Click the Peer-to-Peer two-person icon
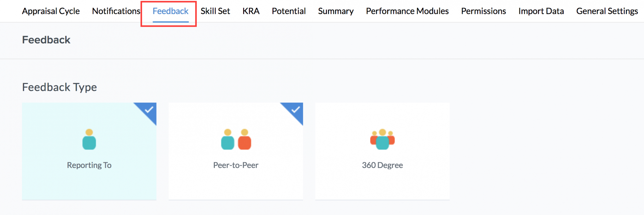The height and width of the screenshot is (215, 644). pyautogui.click(x=236, y=139)
